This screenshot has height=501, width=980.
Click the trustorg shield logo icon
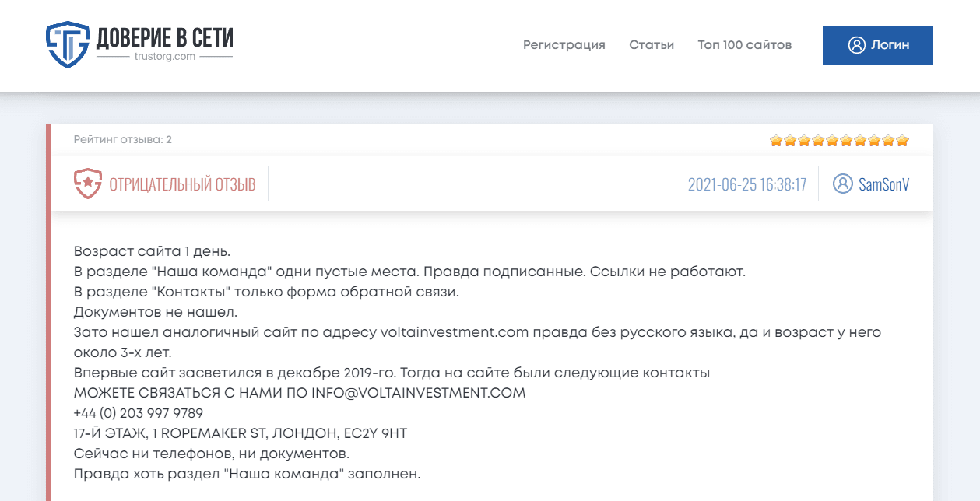[68, 44]
